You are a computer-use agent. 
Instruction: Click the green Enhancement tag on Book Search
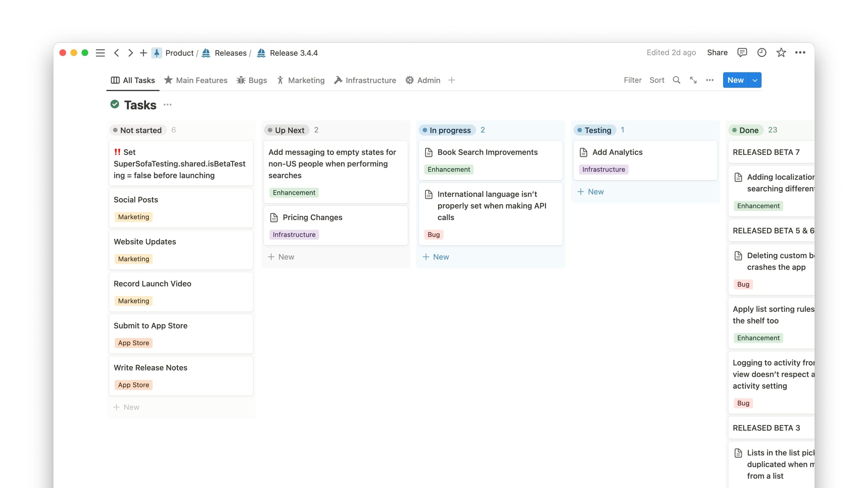pos(449,169)
